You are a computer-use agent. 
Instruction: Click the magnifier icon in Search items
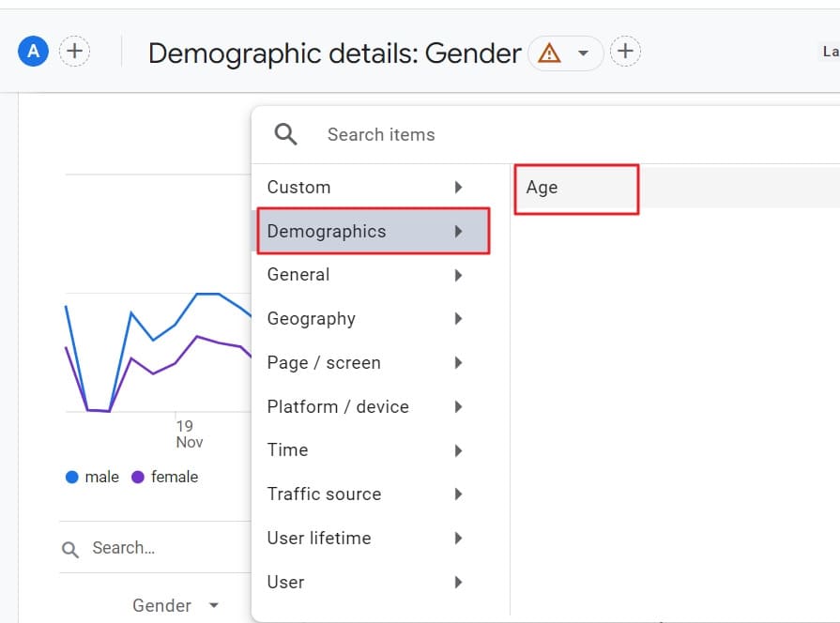click(286, 134)
